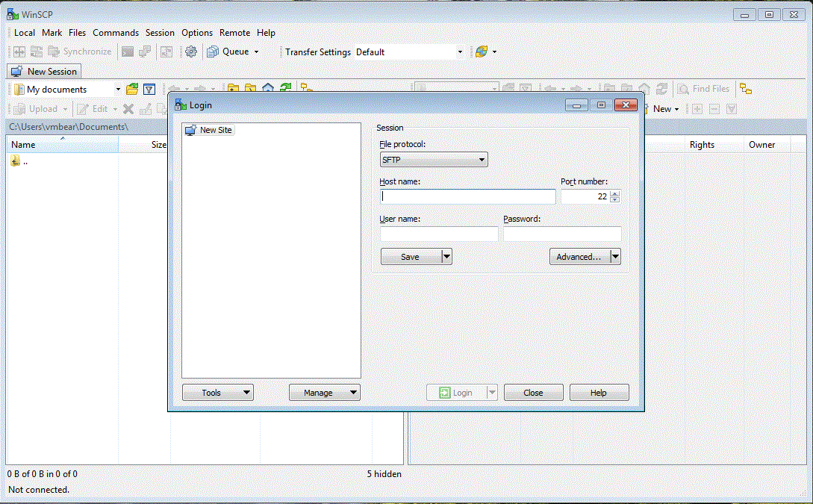Click the Delete X icon in local toolbar

pyautogui.click(x=128, y=109)
